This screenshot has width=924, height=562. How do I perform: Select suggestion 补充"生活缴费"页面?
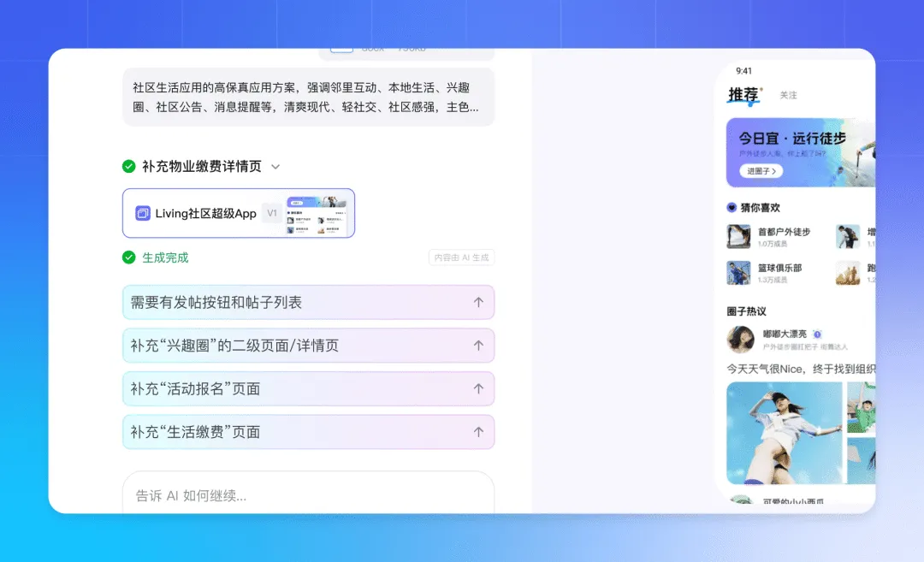[x=308, y=432]
